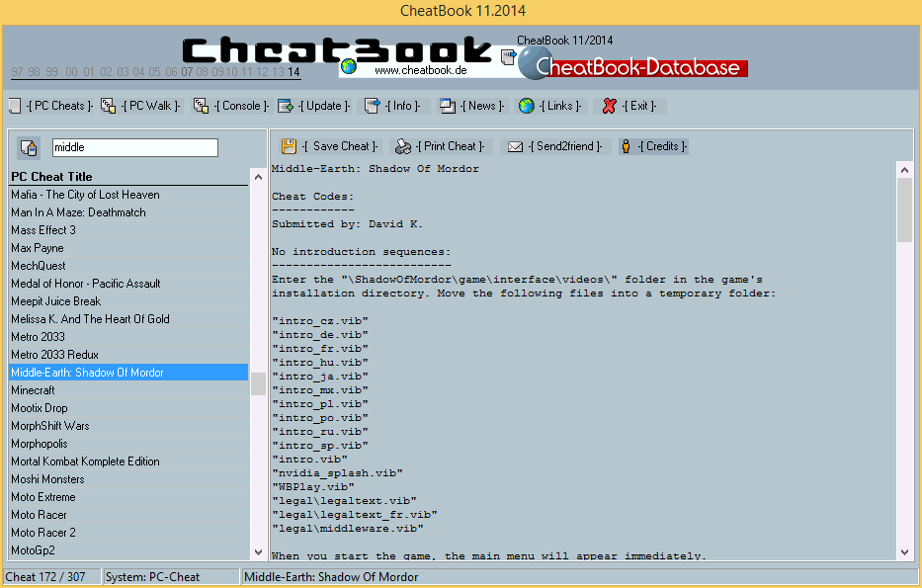This screenshot has width=922, height=588.
Task: Select 'Moshi Monsters' entry
Action: pyautogui.click(x=128, y=479)
